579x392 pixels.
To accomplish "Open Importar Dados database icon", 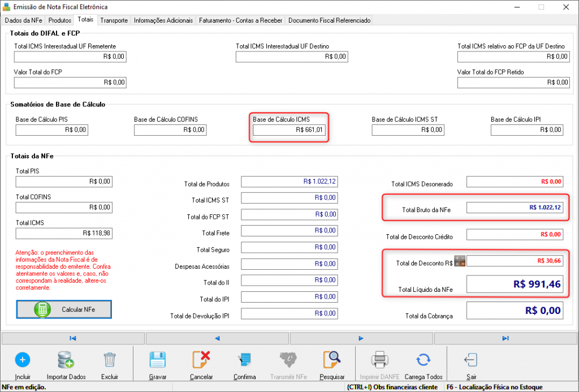I will pos(66,360).
